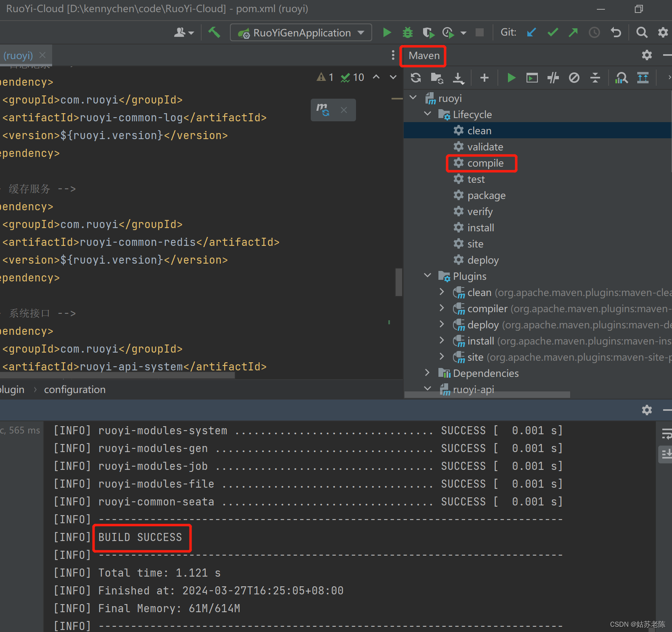Add Maven project plus icon
Image resolution: width=672 pixels, height=632 pixels.
(x=485, y=77)
